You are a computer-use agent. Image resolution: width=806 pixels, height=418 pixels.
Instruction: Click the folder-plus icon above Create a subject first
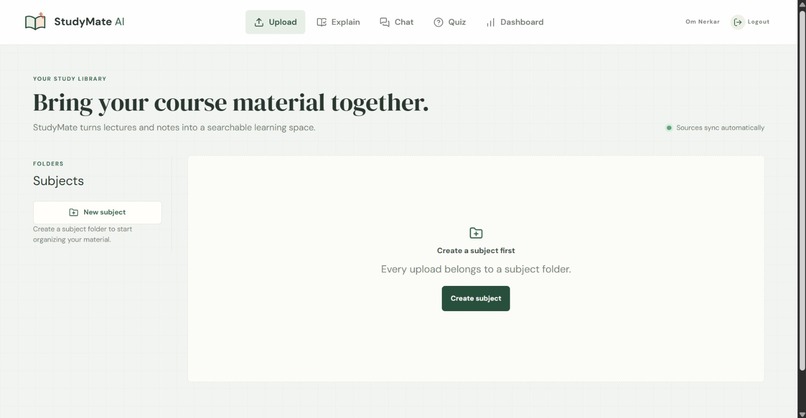(476, 233)
